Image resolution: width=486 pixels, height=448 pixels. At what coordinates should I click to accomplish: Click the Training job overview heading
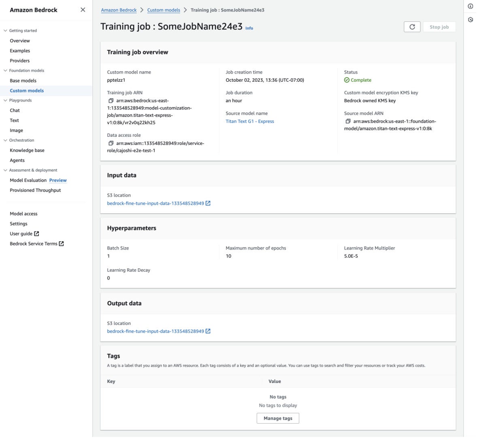click(137, 52)
